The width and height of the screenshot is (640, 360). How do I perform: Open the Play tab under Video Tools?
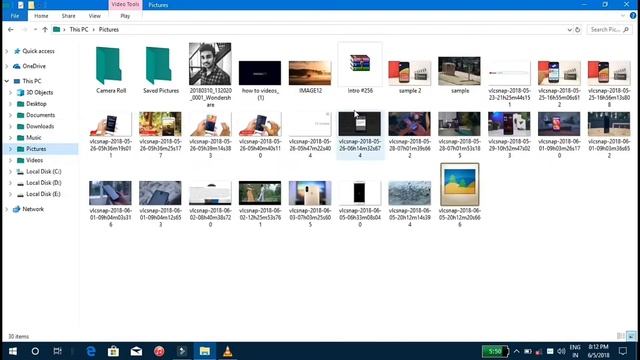pos(125,16)
